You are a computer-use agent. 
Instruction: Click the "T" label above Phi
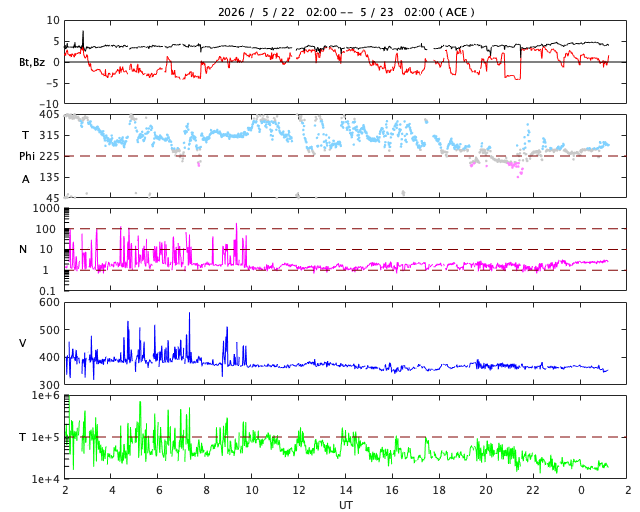pos(25,135)
